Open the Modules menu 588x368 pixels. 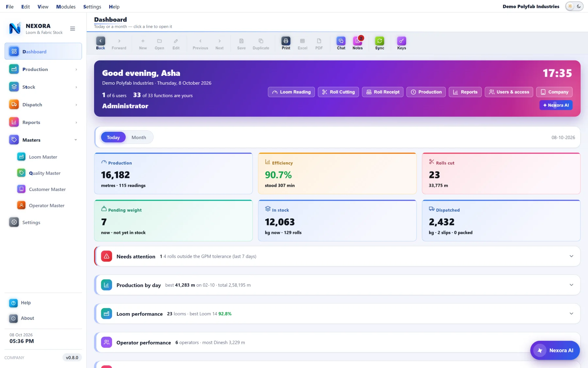[x=66, y=7]
